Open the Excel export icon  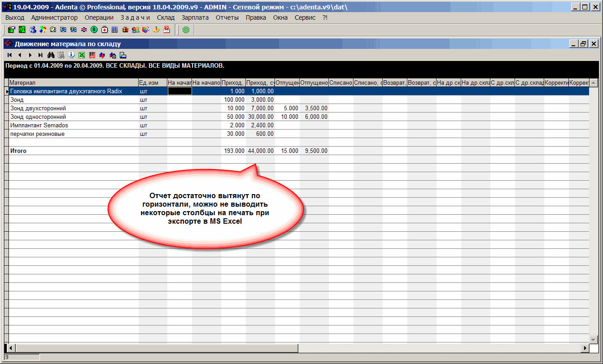click(82, 55)
